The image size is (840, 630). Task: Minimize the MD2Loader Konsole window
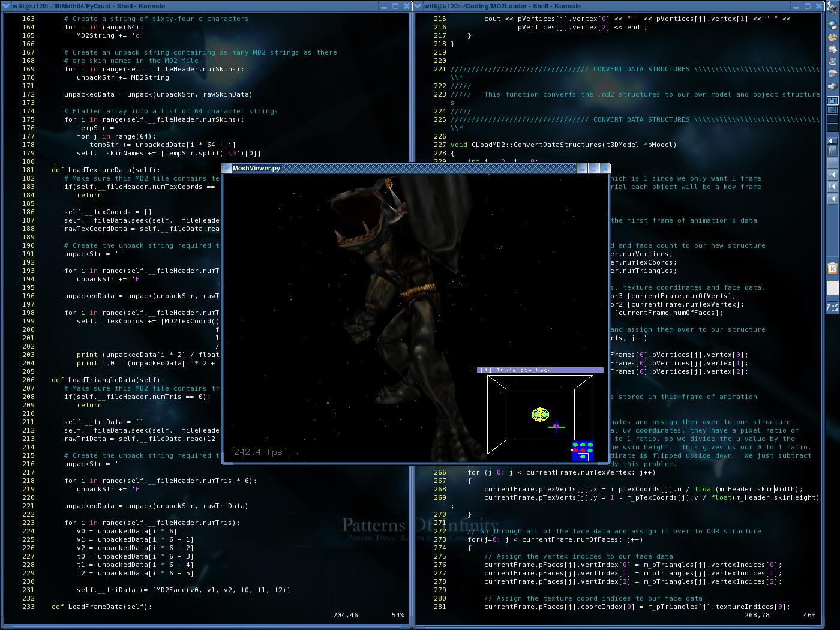[796, 5]
